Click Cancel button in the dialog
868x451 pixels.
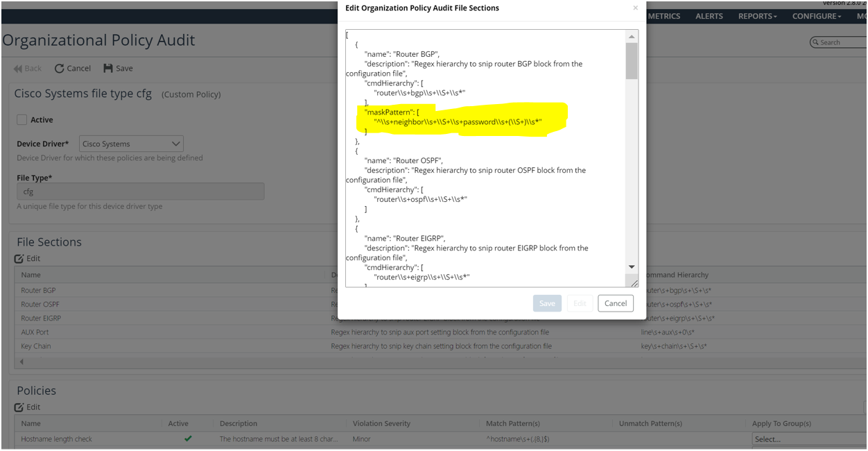(615, 303)
